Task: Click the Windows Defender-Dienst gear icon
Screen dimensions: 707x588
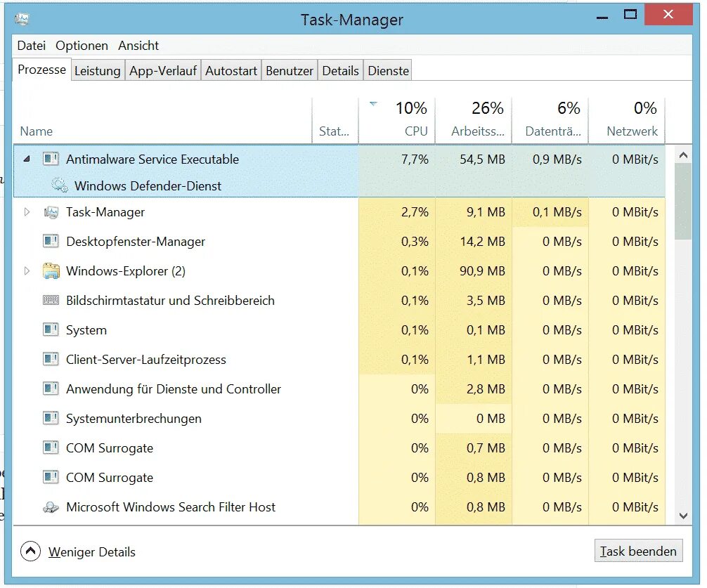Action: tap(60, 185)
